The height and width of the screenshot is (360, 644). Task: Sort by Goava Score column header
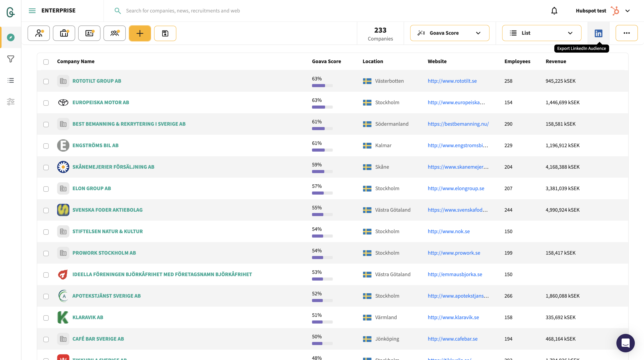point(326,61)
